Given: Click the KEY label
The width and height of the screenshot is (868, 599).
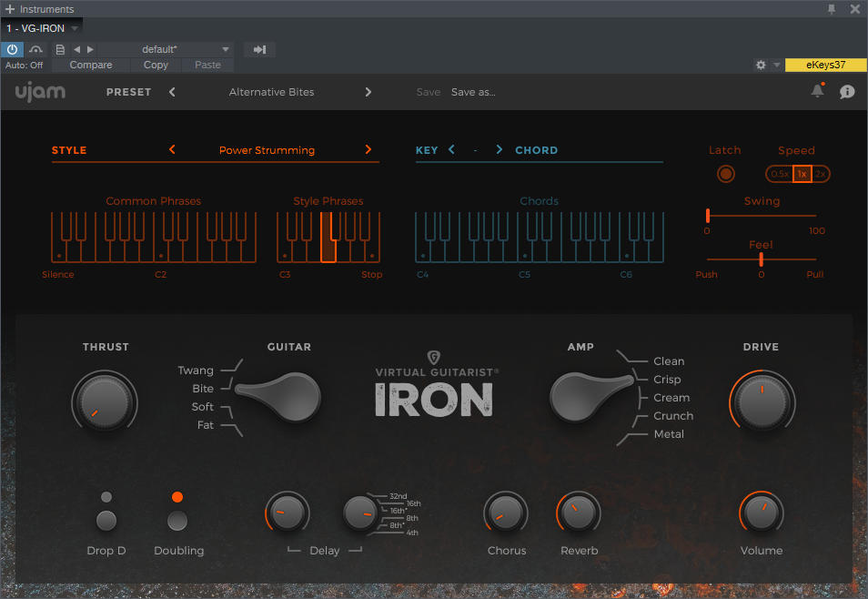Looking at the screenshot, I should point(427,150).
